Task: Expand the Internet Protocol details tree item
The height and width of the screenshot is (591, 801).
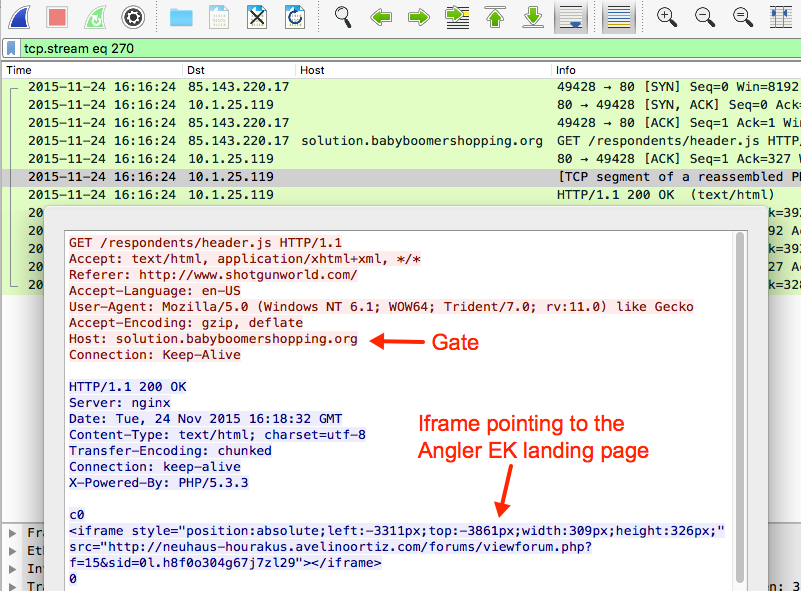Action: 13,569
